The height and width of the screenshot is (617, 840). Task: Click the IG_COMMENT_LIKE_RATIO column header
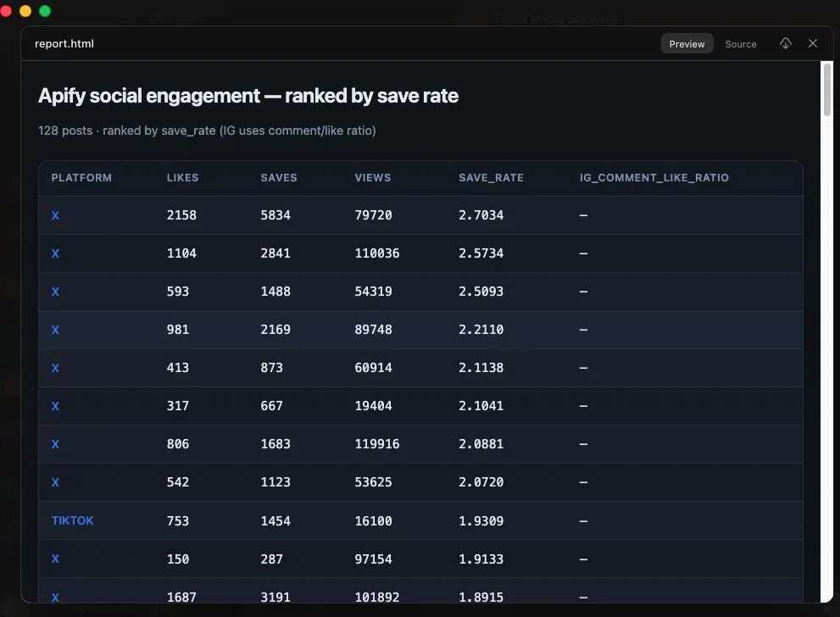pyautogui.click(x=654, y=178)
